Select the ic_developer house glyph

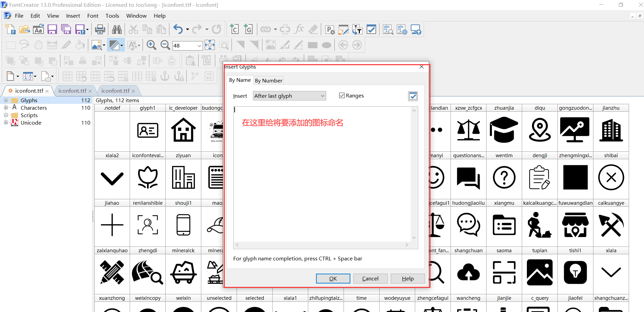(183, 129)
